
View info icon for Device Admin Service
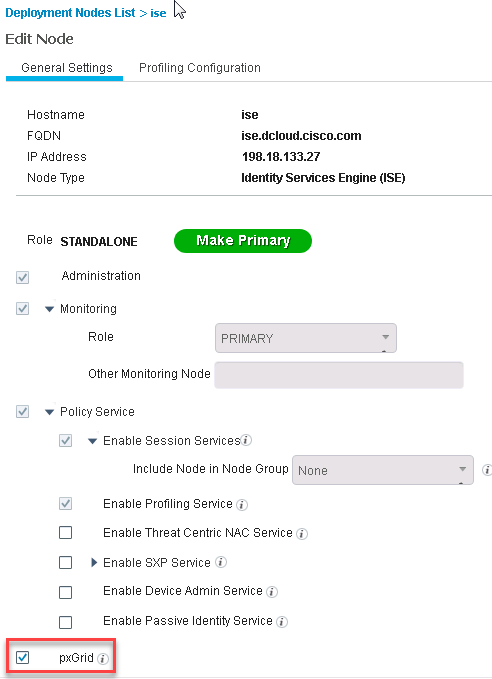click(272, 592)
